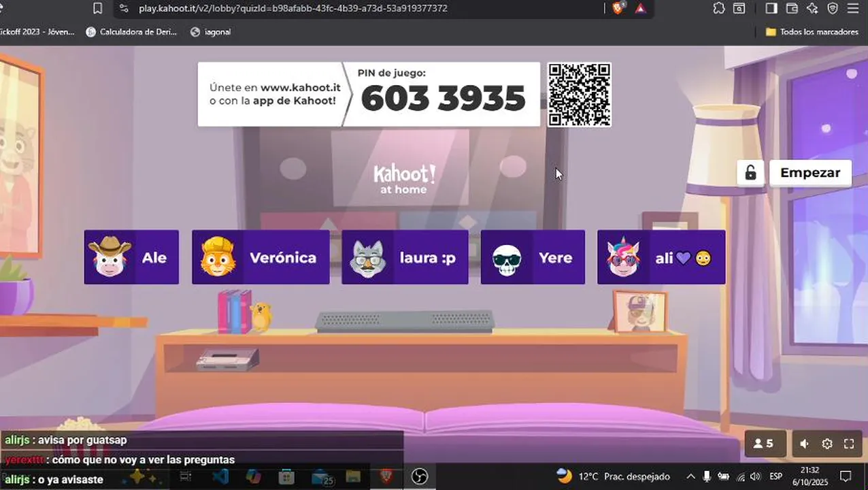Select player card Ale

(x=131, y=257)
